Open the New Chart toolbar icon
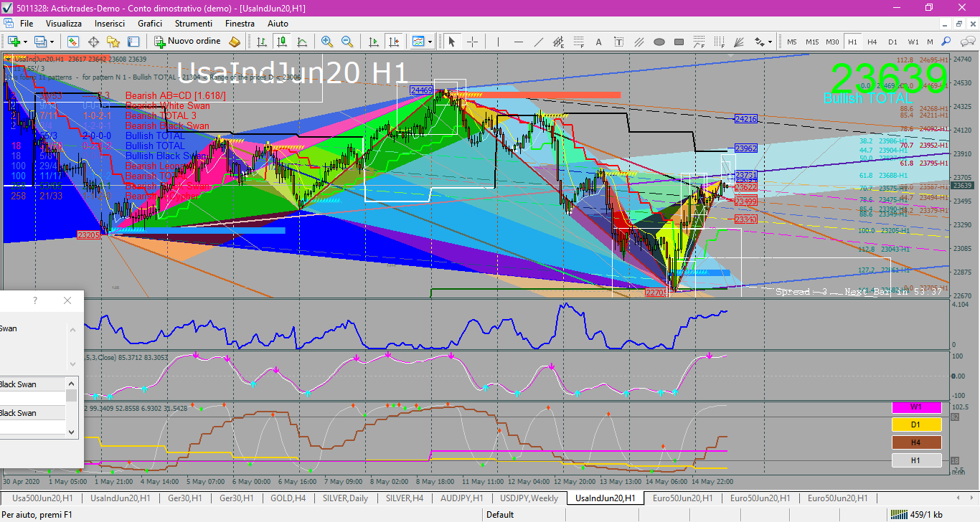Viewport: 980px width, 522px height. point(14,42)
